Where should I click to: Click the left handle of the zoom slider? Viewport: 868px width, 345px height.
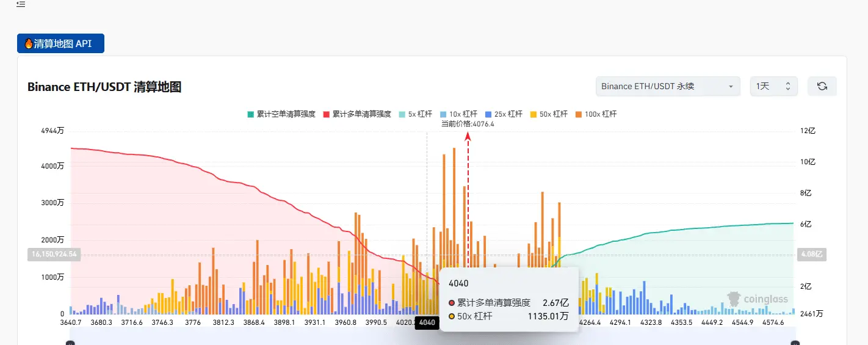coord(70,343)
